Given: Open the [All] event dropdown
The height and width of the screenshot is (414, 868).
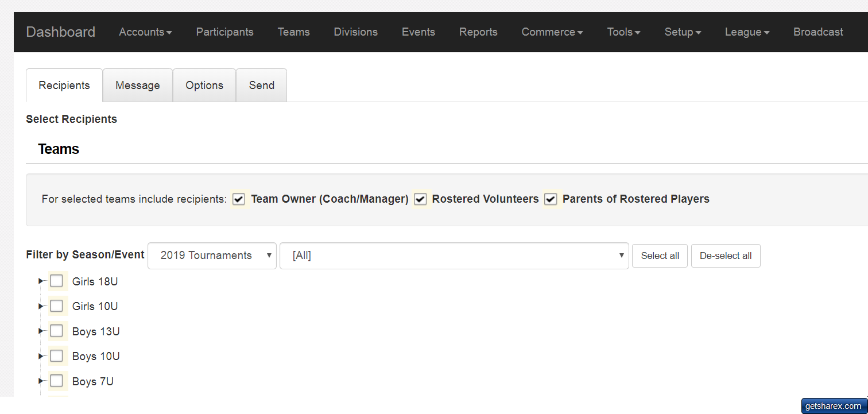Looking at the screenshot, I should [x=454, y=256].
